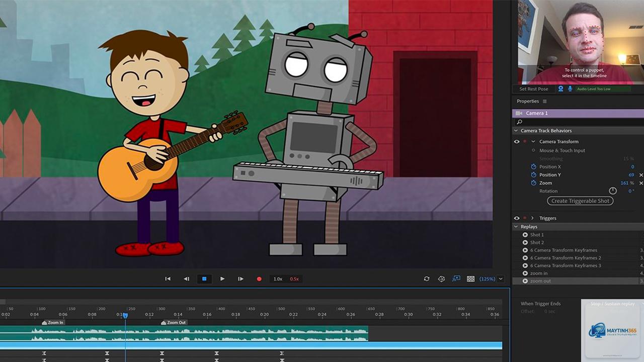Toggle Triggers behavior eye icon
Viewport: 644px width, 362px height.
click(516, 218)
